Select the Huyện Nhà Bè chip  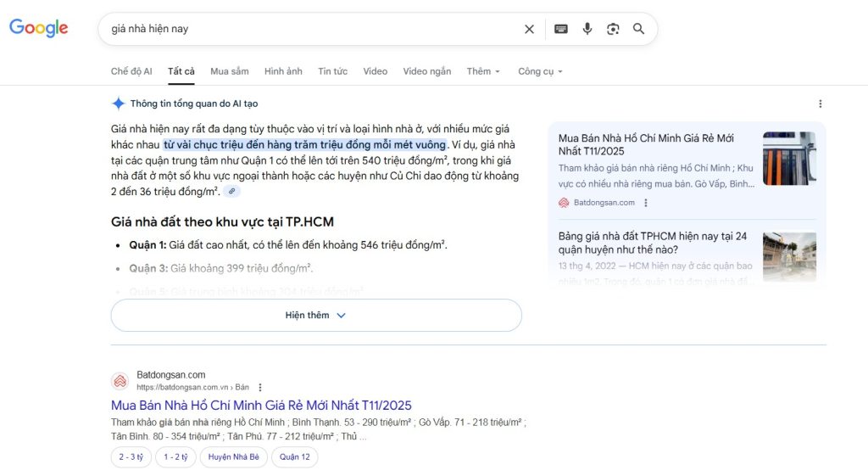click(x=231, y=457)
